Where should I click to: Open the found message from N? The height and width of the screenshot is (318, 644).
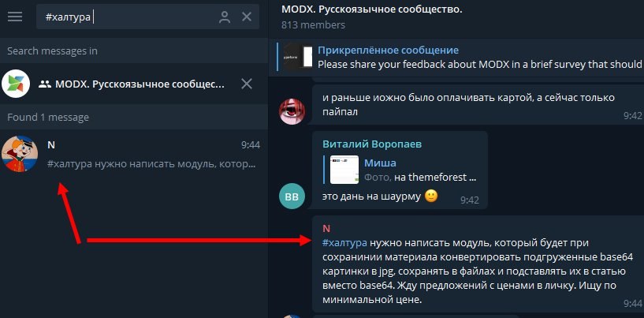click(x=134, y=154)
